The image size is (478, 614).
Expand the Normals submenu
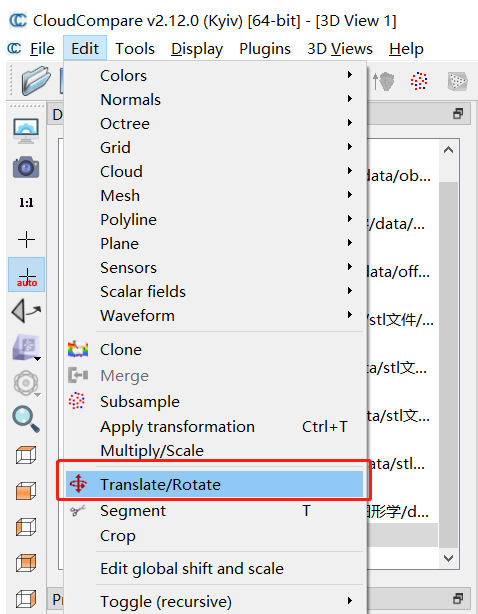[214, 99]
